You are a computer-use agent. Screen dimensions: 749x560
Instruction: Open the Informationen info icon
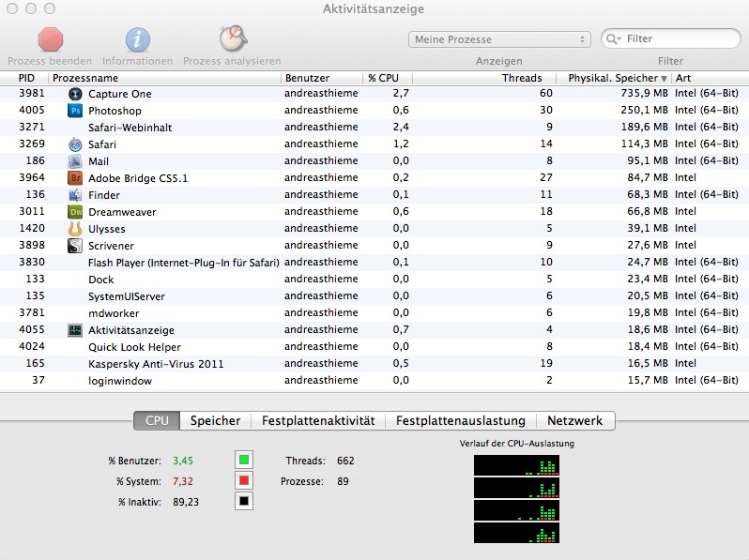pos(138,39)
